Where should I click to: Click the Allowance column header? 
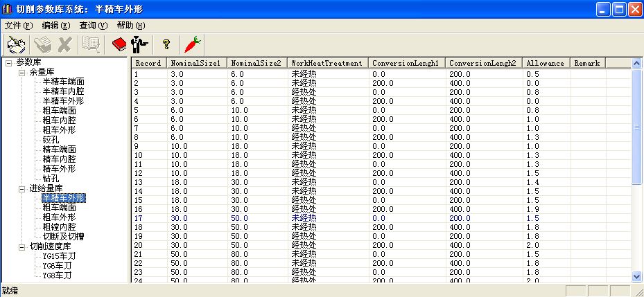(545, 63)
